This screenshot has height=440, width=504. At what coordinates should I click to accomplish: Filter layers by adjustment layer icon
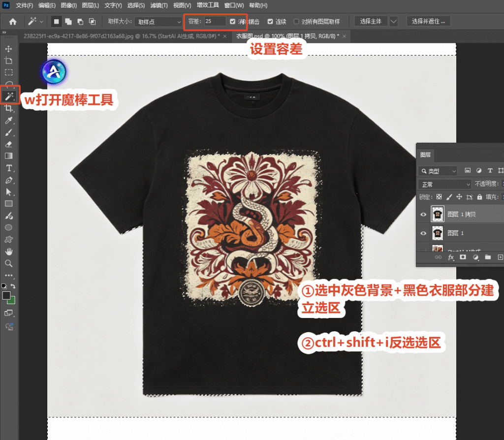pos(479,171)
